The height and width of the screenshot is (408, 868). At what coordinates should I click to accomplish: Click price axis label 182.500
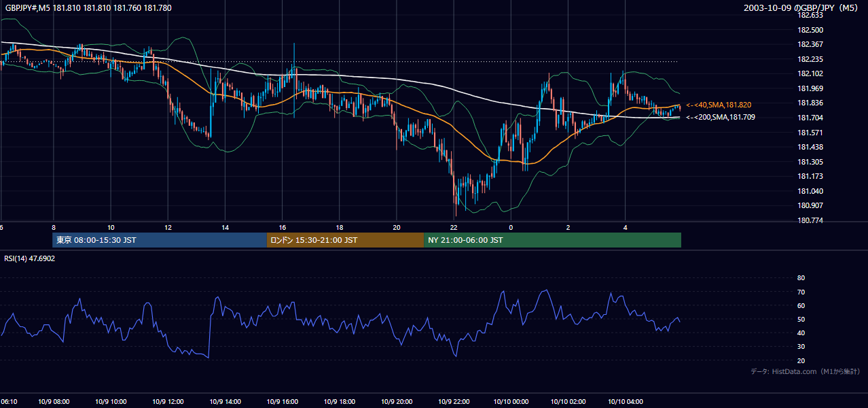810,30
